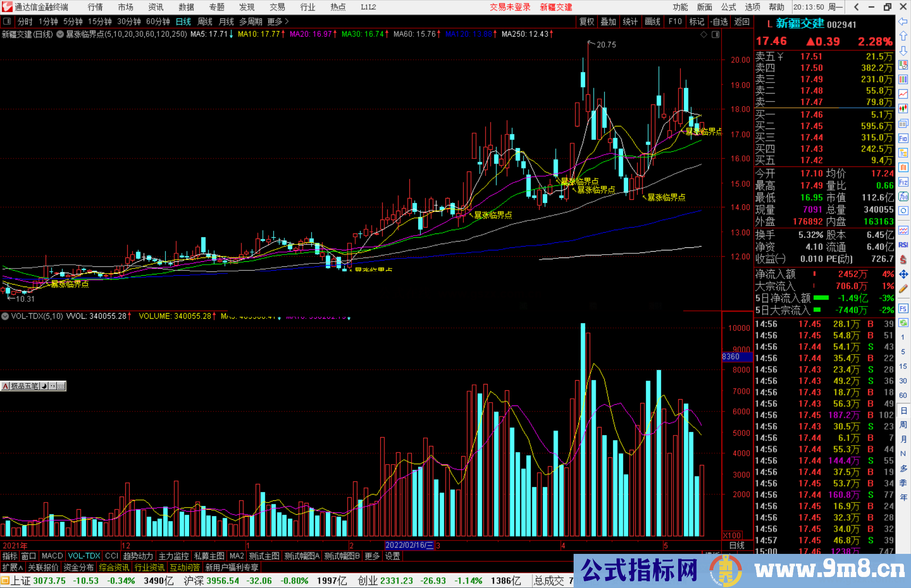Toggle the left panel button beside 分时
The width and height of the screenshot is (911, 588).
(x=7, y=21)
